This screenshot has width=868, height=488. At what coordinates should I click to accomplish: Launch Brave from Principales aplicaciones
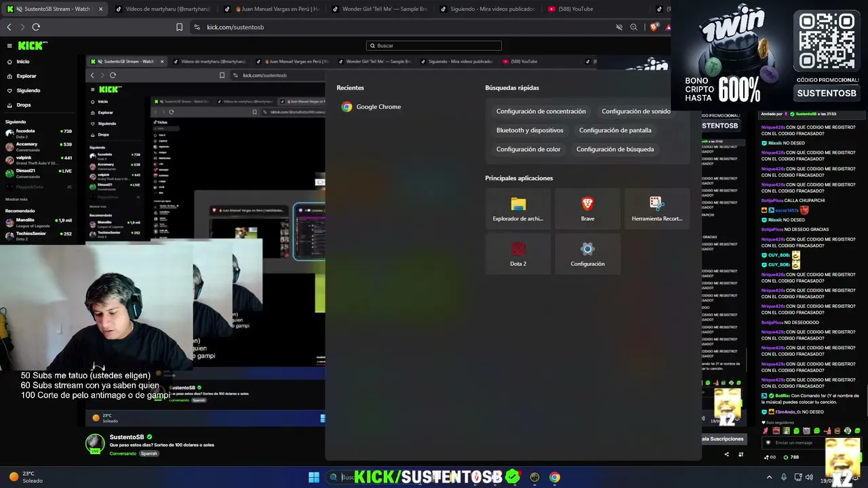pos(587,209)
